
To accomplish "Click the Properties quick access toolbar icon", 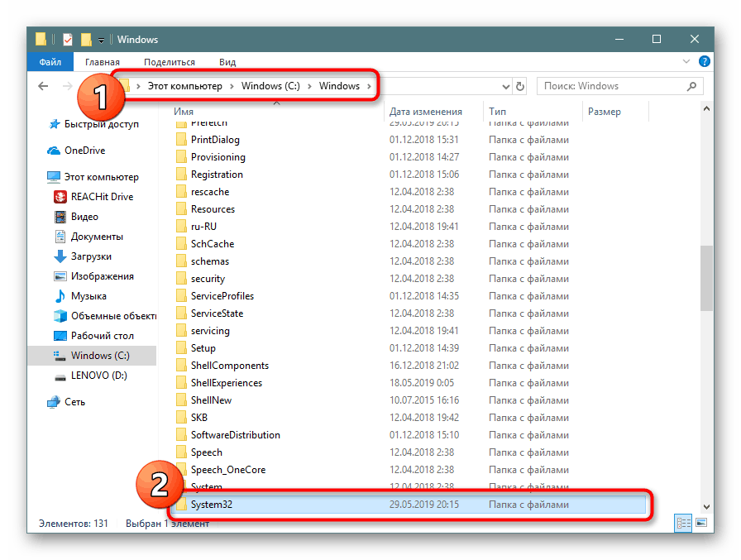I will point(68,39).
